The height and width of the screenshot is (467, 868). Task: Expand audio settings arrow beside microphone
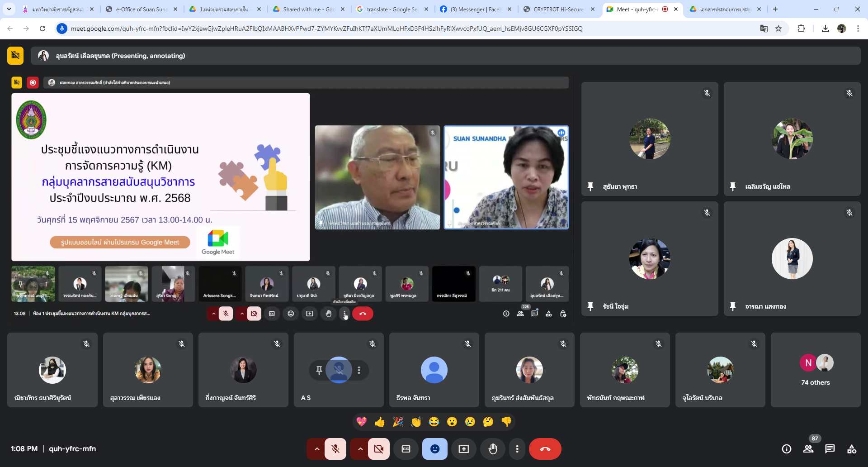(317, 449)
